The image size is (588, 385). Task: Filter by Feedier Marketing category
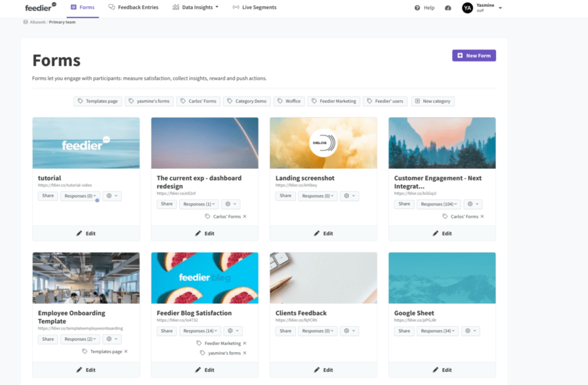[334, 101]
